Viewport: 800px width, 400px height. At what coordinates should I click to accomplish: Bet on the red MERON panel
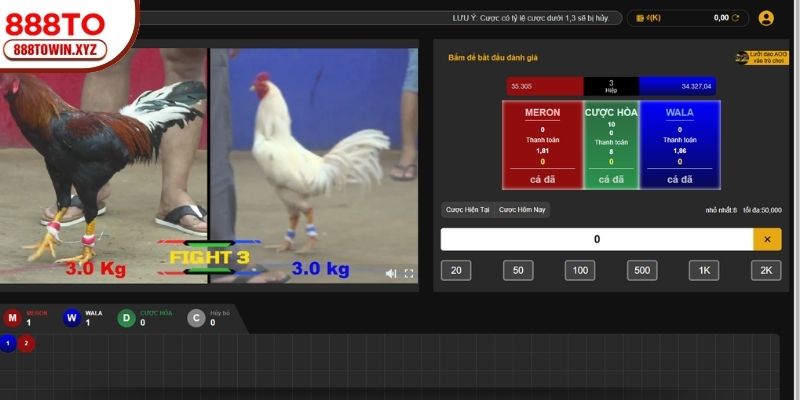point(542,145)
